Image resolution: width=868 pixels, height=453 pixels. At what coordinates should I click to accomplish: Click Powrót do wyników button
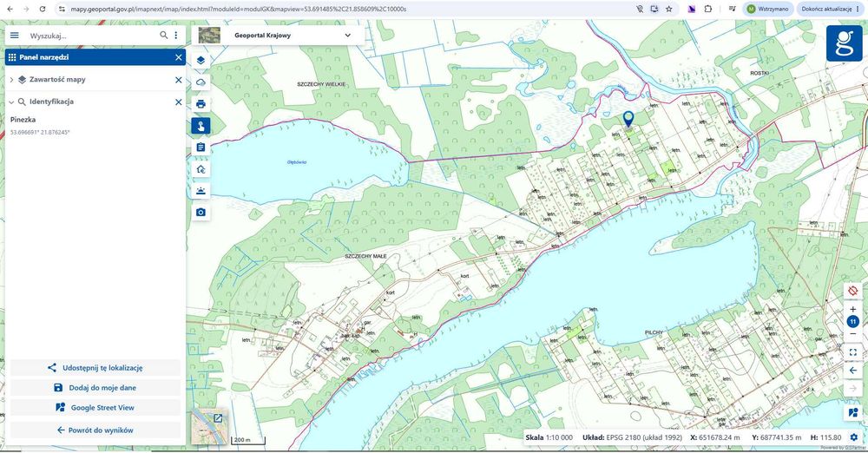click(x=95, y=430)
